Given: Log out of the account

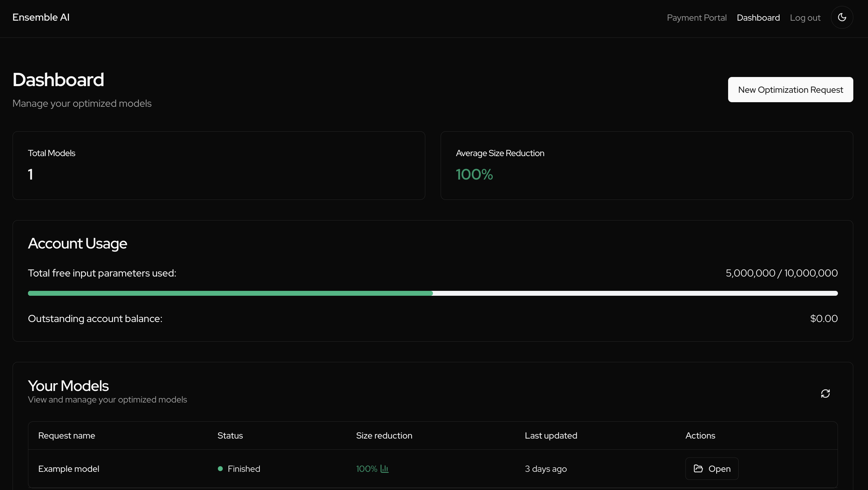Looking at the screenshot, I should point(805,18).
